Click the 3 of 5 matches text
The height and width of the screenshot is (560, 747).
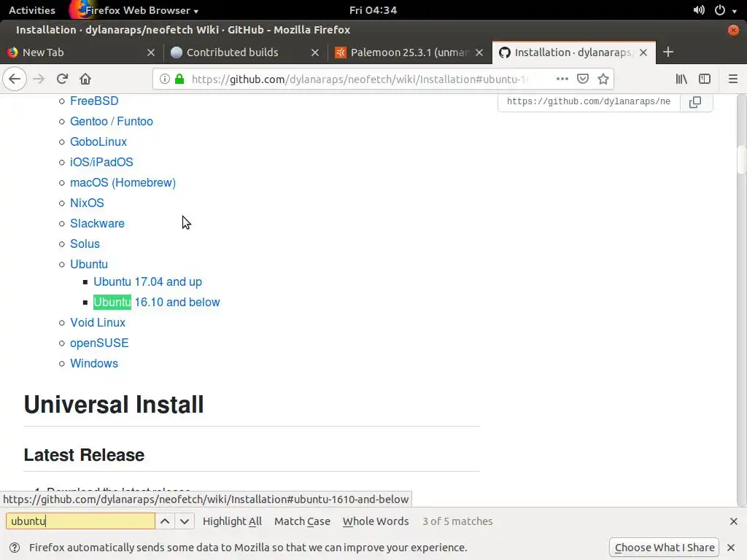(x=457, y=521)
